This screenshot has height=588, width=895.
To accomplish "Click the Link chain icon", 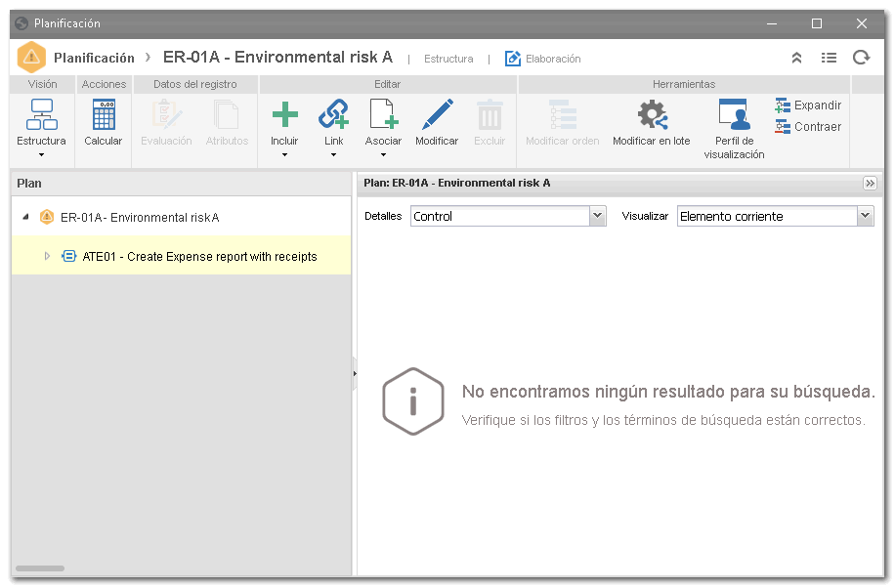I will [334, 114].
